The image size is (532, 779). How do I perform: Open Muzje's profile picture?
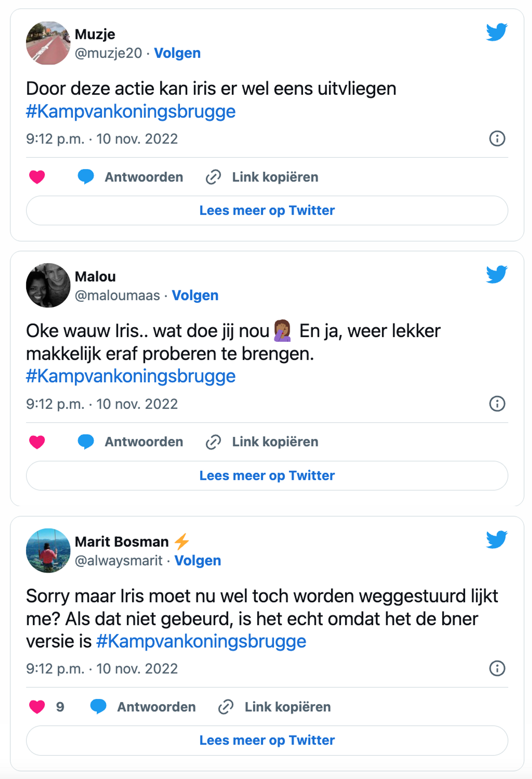48,43
